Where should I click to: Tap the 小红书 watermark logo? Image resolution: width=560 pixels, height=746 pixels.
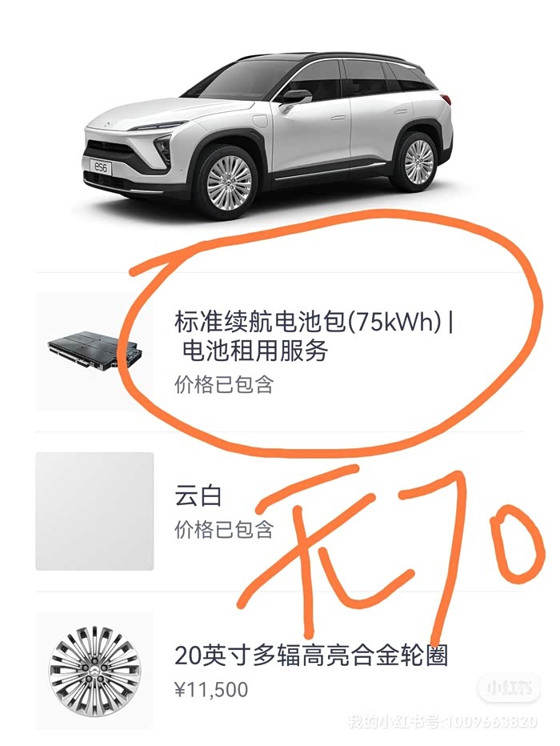click(509, 688)
